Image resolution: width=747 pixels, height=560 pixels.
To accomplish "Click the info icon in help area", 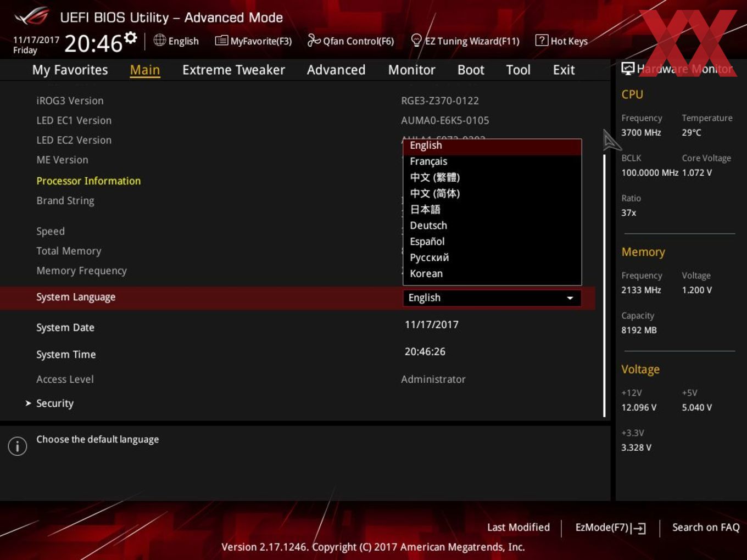I will (18, 446).
